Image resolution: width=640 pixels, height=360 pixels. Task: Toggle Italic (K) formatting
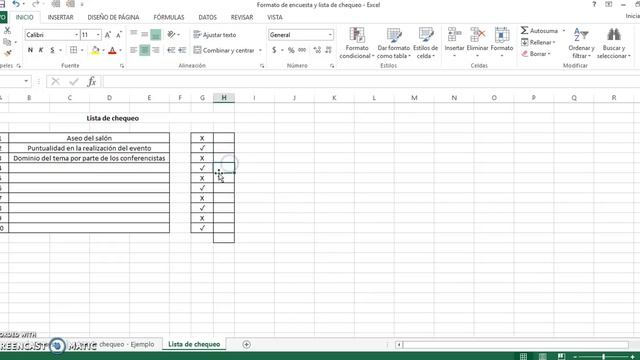tap(41, 50)
